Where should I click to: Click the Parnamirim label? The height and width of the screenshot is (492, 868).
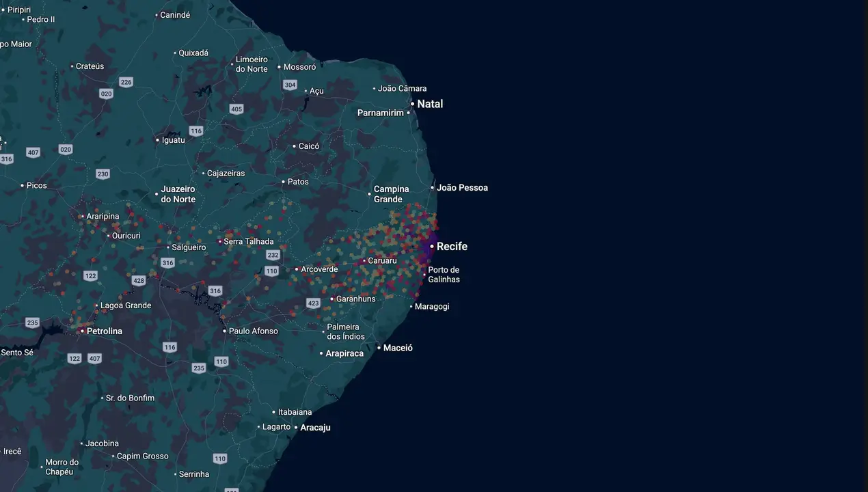[x=381, y=113]
